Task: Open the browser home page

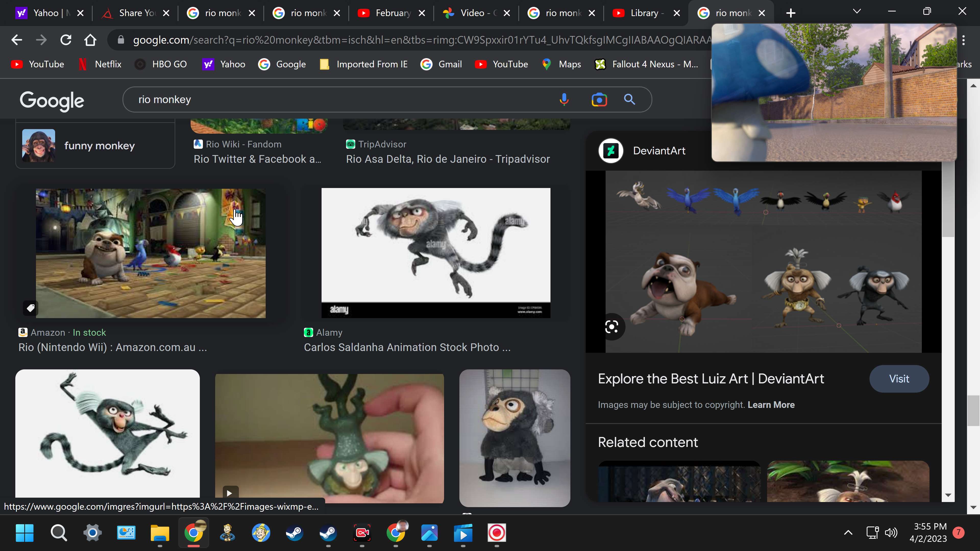Action: tap(90, 40)
